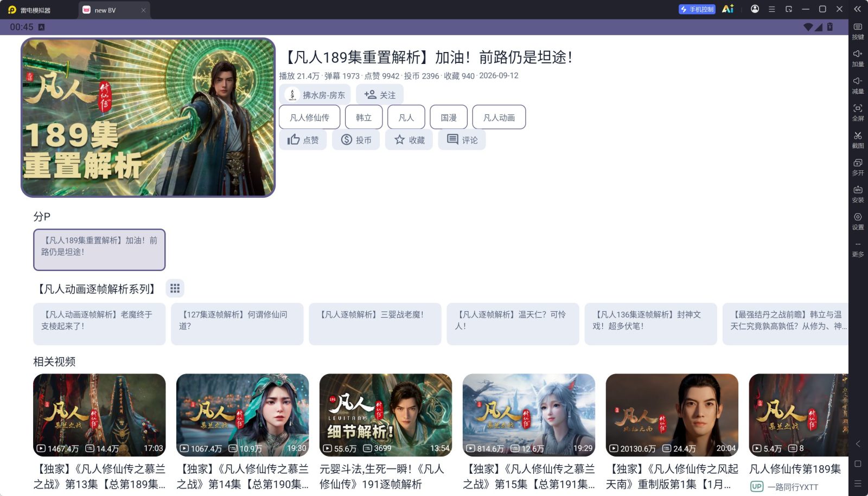This screenshot has height=496, width=868.
Task: Open the emulator hamburger menu
Action: point(771,9)
